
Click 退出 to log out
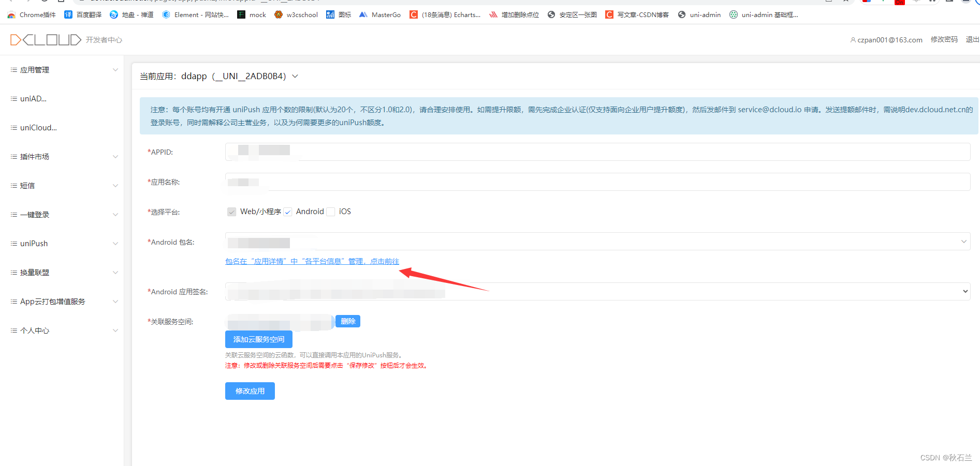[x=972, y=39]
